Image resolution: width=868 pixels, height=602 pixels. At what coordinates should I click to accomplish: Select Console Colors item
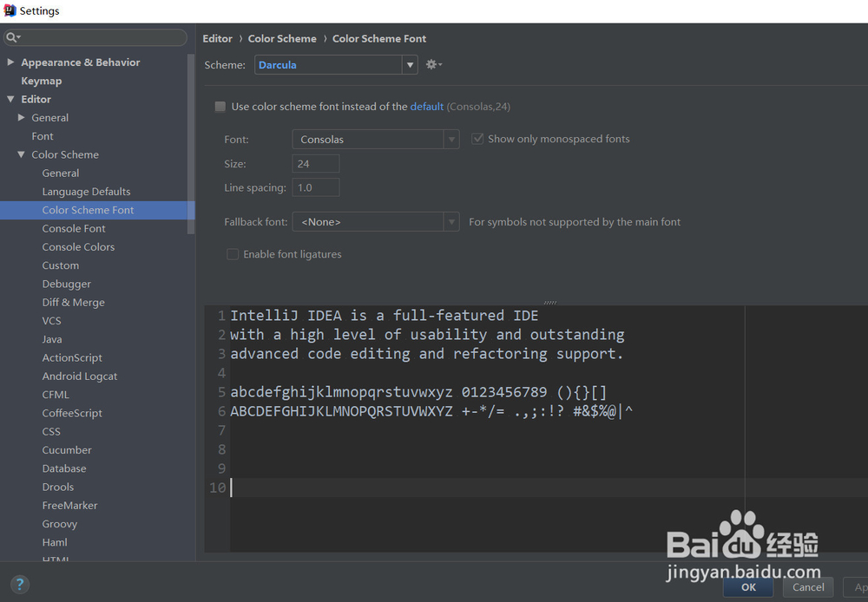click(x=79, y=246)
